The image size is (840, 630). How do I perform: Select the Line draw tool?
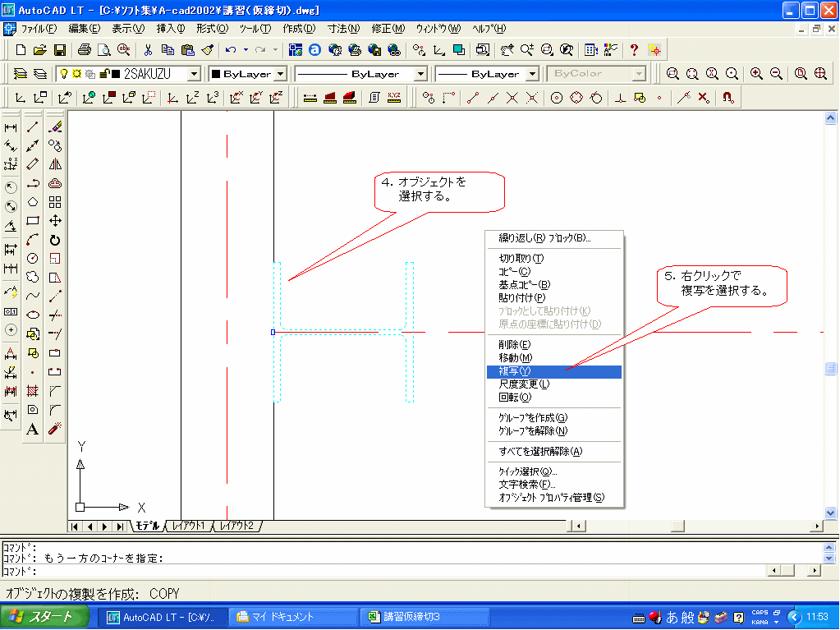pyautogui.click(x=33, y=127)
